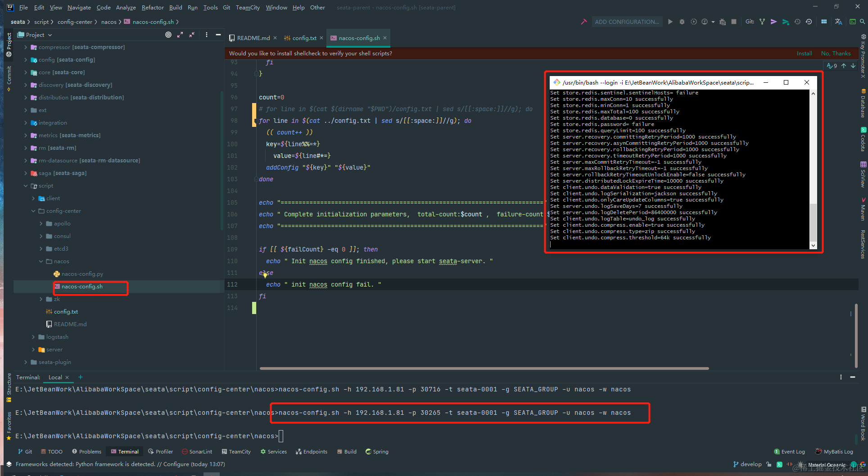Click the green Git push arrow
This screenshot has height=476, width=868.
pos(786,22)
